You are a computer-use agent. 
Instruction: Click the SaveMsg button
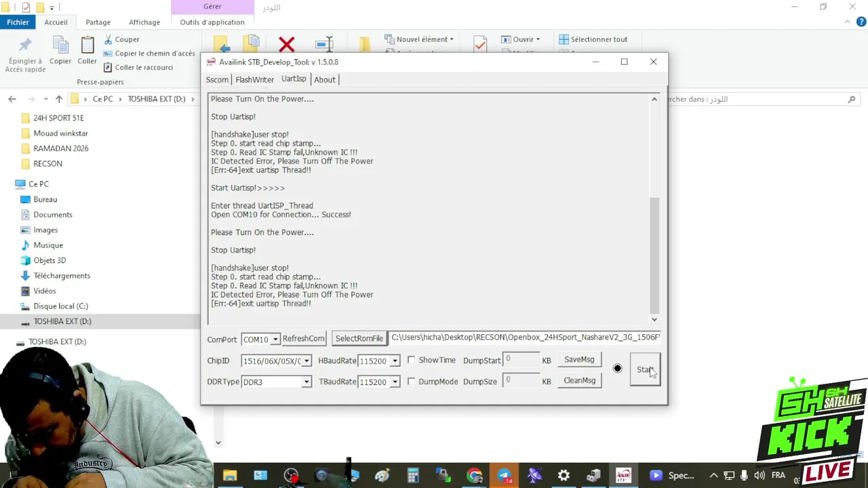(x=579, y=360)
